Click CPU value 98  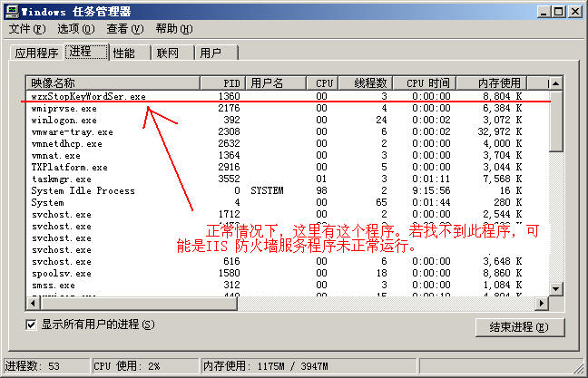click(321, 190)
